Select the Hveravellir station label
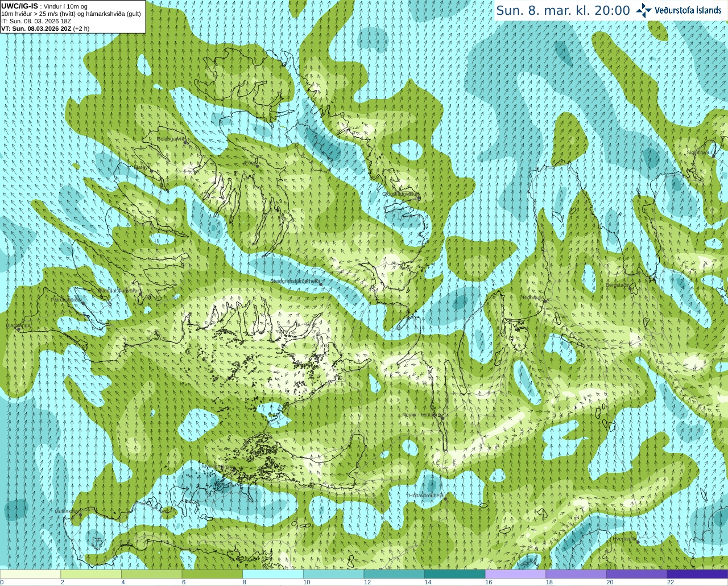 click(624, 538)
